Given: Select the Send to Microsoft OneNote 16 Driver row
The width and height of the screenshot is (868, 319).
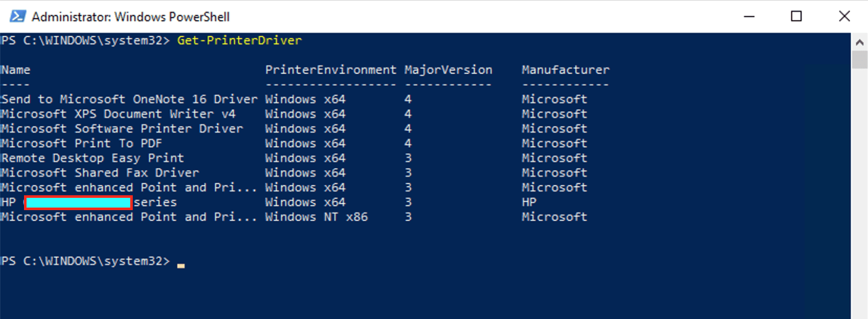Looking at the screenshot, I should click(x=129, y=99).
